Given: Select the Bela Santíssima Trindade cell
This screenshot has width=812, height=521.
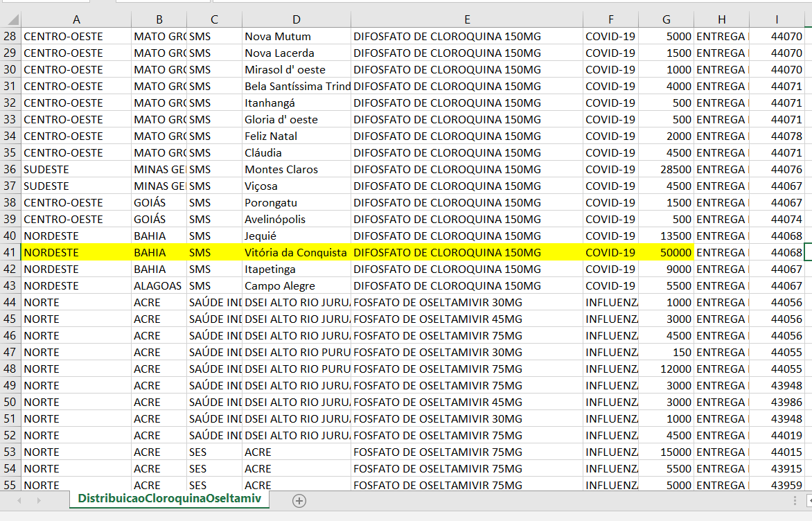Looking at the screenshot, I should [x=296, y=87].
